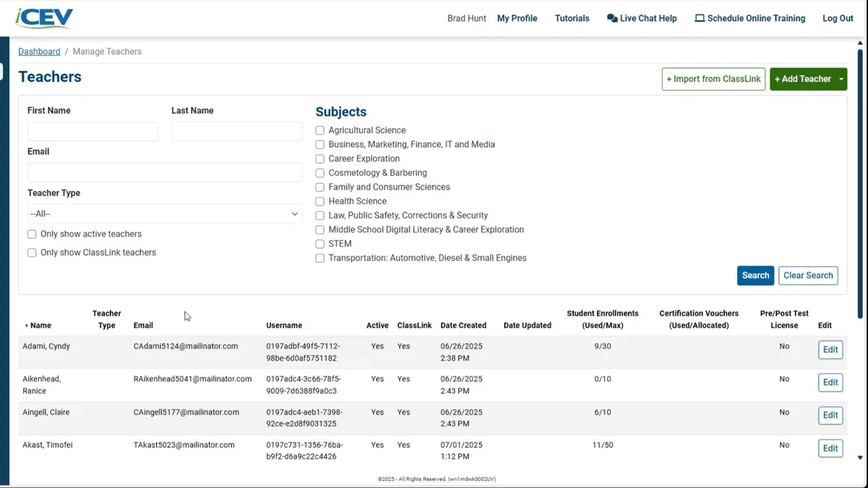Click the iCEV logo
The image size is (868, 488).
[x=44, y=18]
